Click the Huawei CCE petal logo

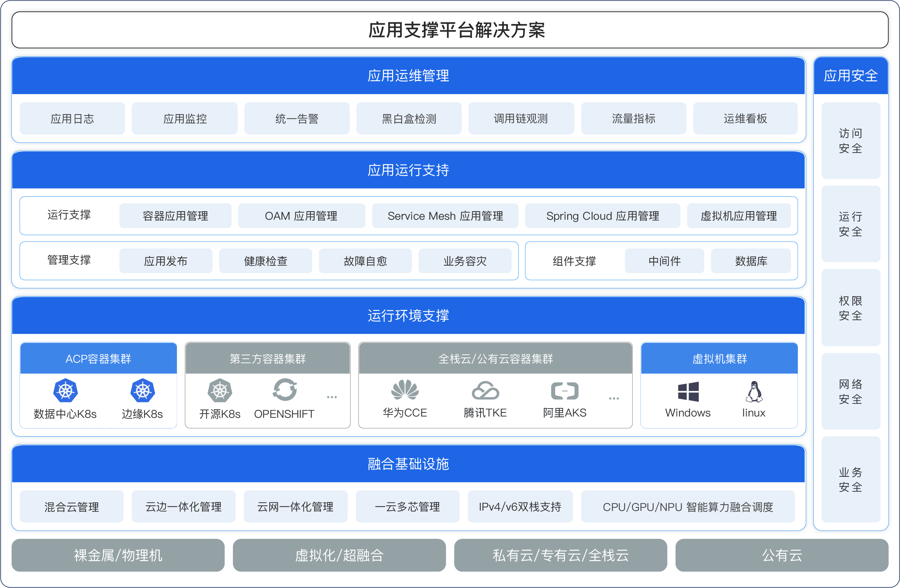point(405,390)
